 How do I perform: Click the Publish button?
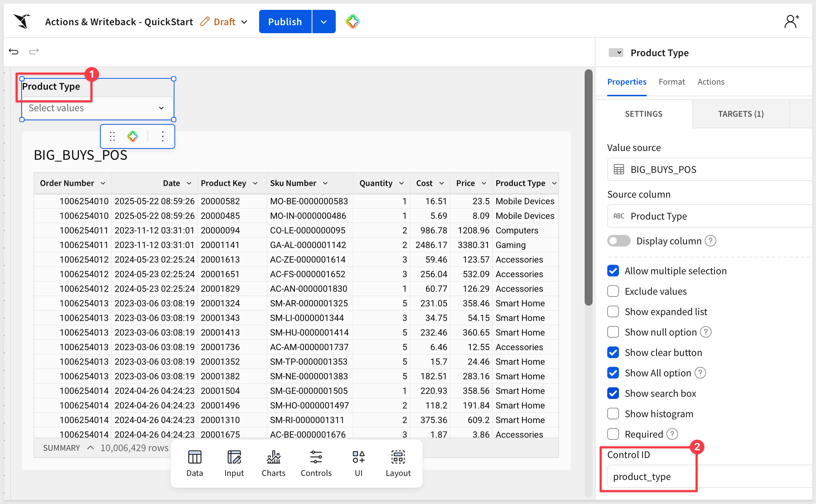click(x=285, y=22)
